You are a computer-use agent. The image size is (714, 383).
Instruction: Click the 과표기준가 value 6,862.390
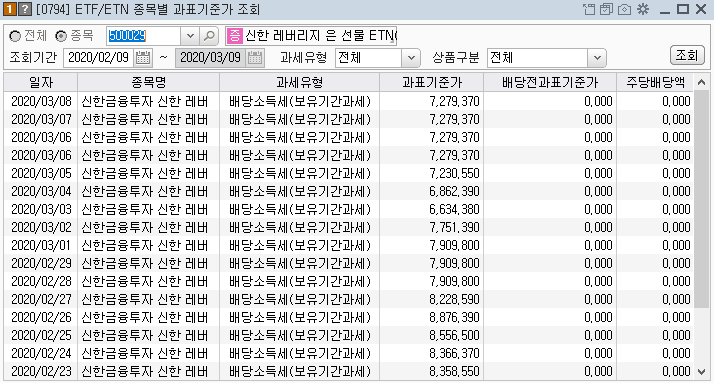(x=454, y=191)
